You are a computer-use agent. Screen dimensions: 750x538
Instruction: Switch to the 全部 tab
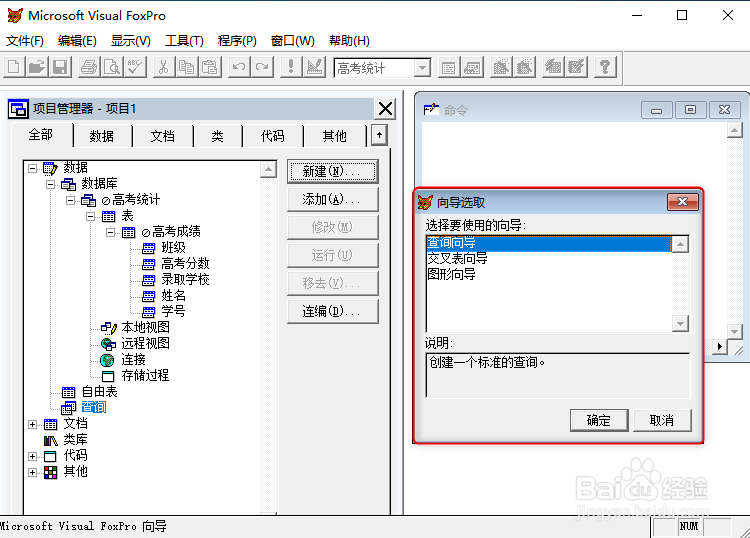pyautogui.click(x=41, y=135)
